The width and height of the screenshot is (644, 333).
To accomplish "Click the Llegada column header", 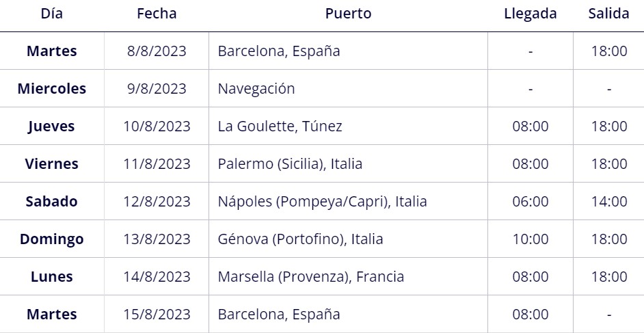I will pyautogui.click(x=531, y=14).
